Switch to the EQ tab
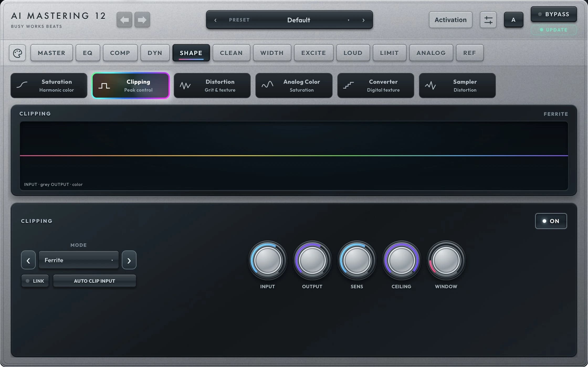Viewport: 588px width, 367px height. click(88, 53)
